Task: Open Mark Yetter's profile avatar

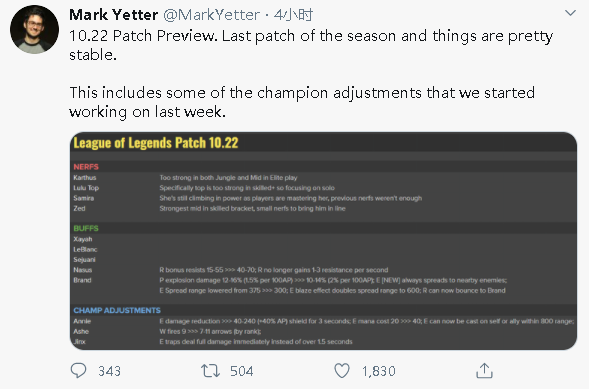Action: point(35,29)
